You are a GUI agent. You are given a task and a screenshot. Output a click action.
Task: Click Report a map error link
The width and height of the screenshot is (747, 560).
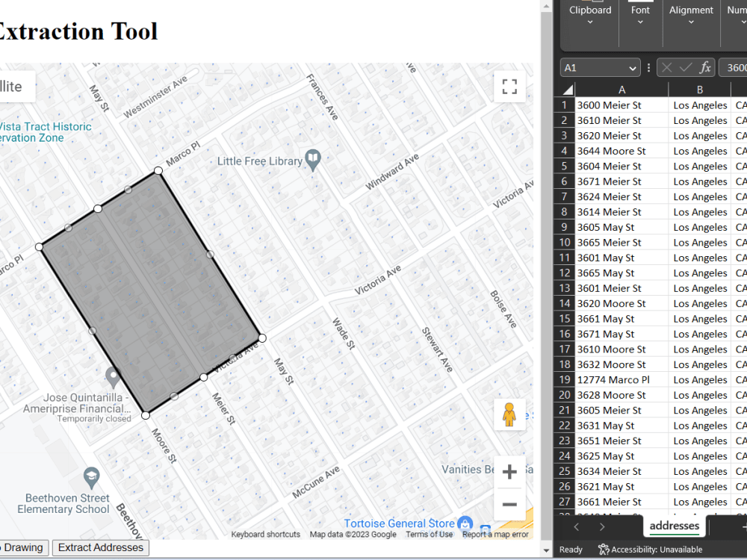495,535
